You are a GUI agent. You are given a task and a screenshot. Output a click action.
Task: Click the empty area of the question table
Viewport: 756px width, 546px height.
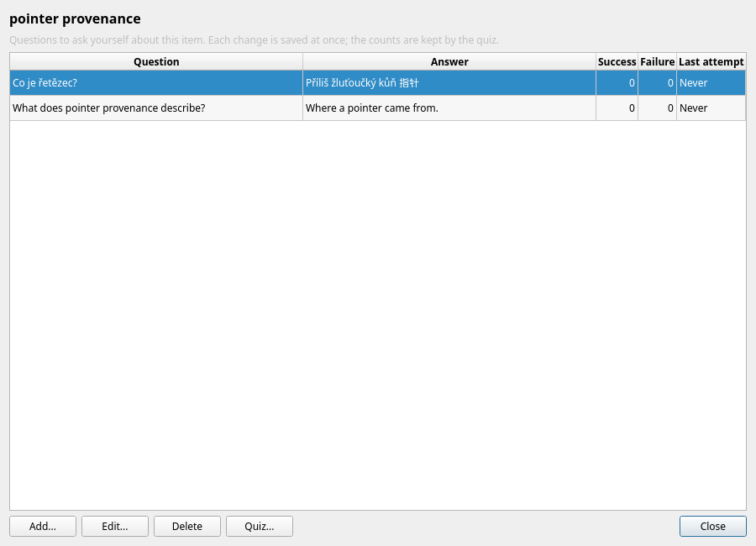pyautogui.click(x=378, y=316)
